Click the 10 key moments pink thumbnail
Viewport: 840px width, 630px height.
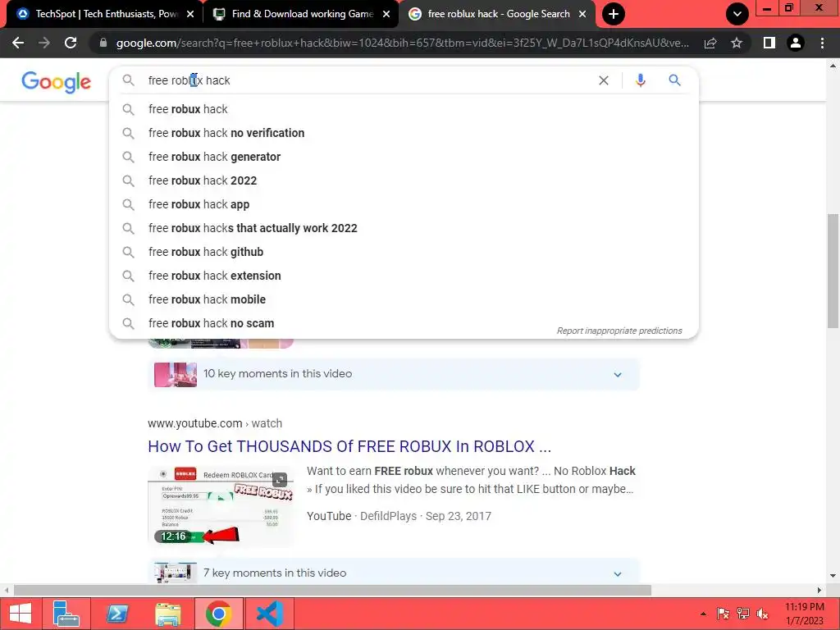[x=176, y=374]
